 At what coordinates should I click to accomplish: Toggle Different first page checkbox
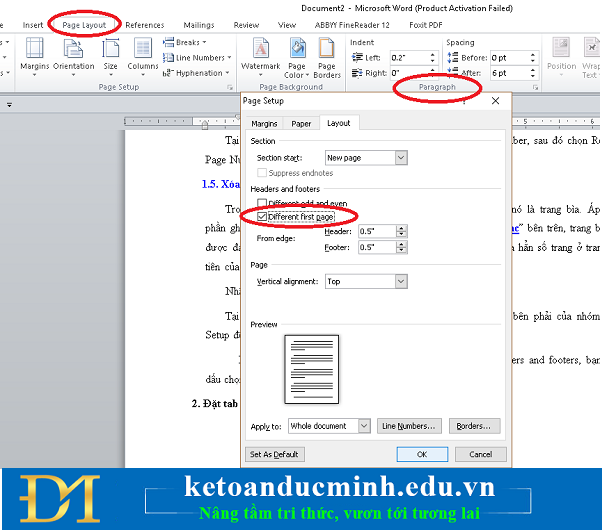click(x=262, y=217)
